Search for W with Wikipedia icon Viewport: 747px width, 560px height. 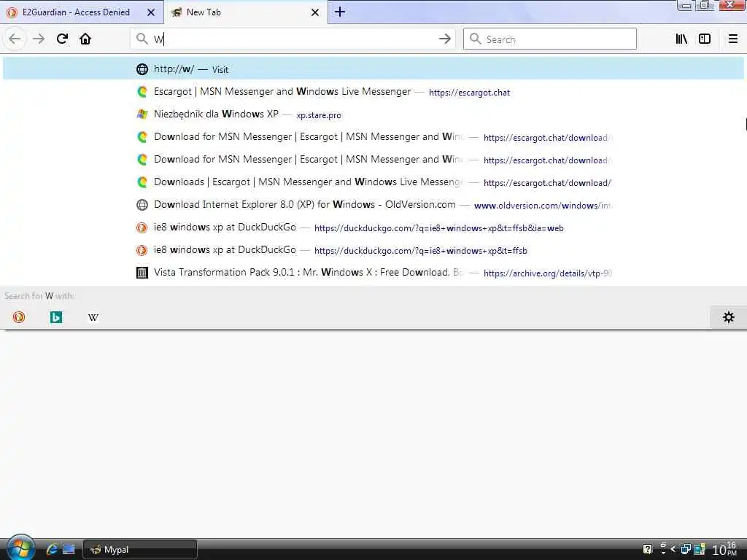coord(93,317)
